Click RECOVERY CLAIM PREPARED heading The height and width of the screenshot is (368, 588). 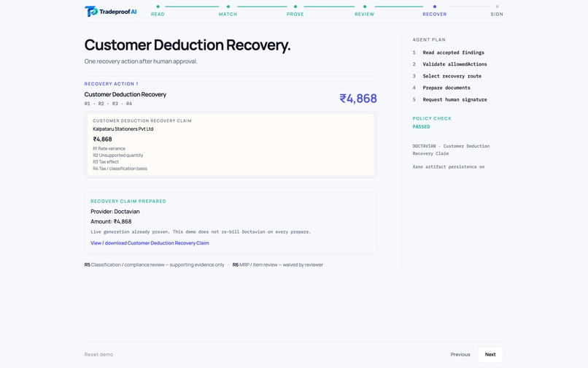tap(128, 202)
